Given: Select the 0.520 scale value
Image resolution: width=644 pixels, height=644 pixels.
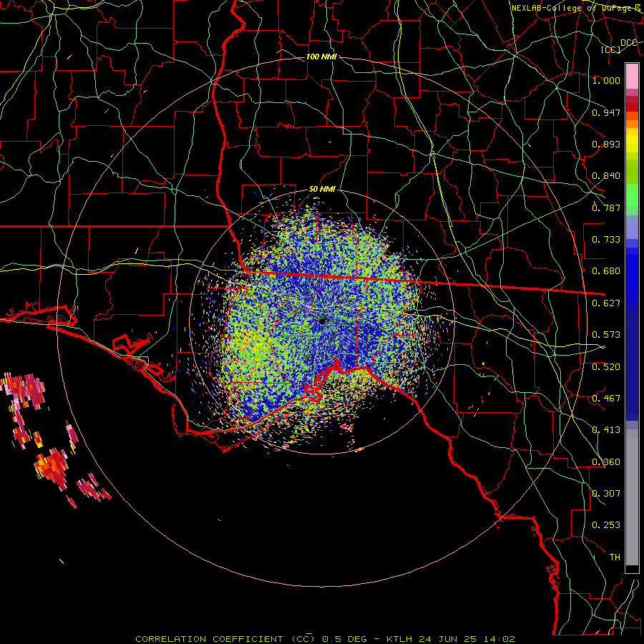Looking at the screenshot, I should [x=606, y=367].
